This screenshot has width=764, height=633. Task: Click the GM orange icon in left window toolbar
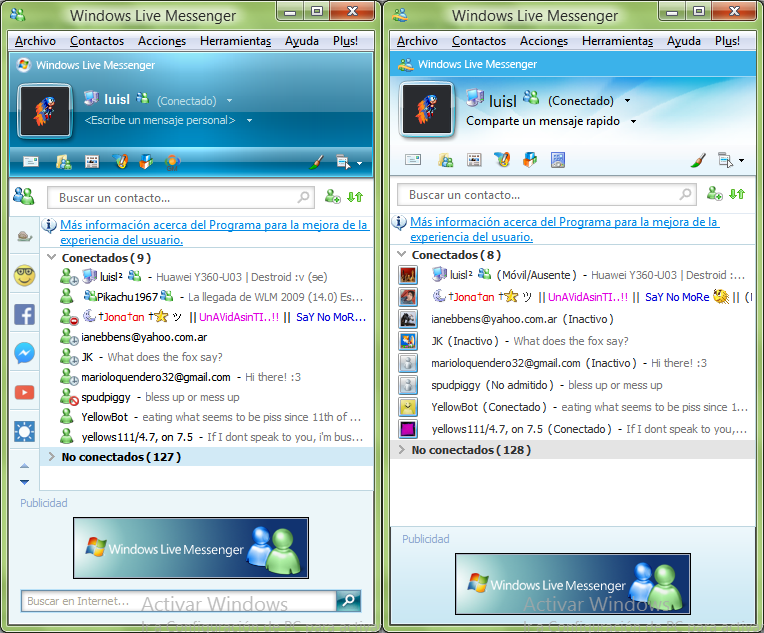(172, 162)
